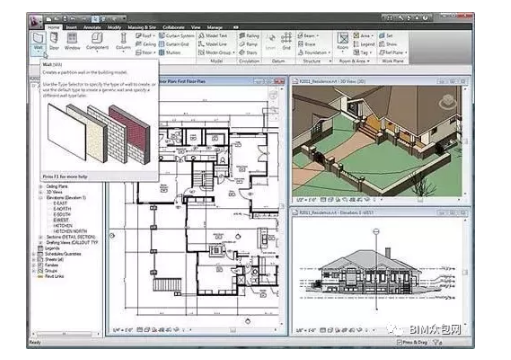Open the Home ribbon tab

[x=53, y=27]
